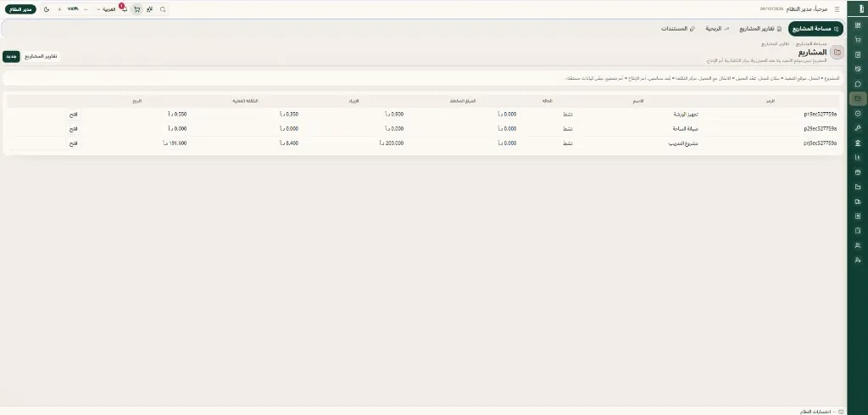Increase zoom with the plus button
This screenshot has width=868, height=415.
[x=59, y=9]
